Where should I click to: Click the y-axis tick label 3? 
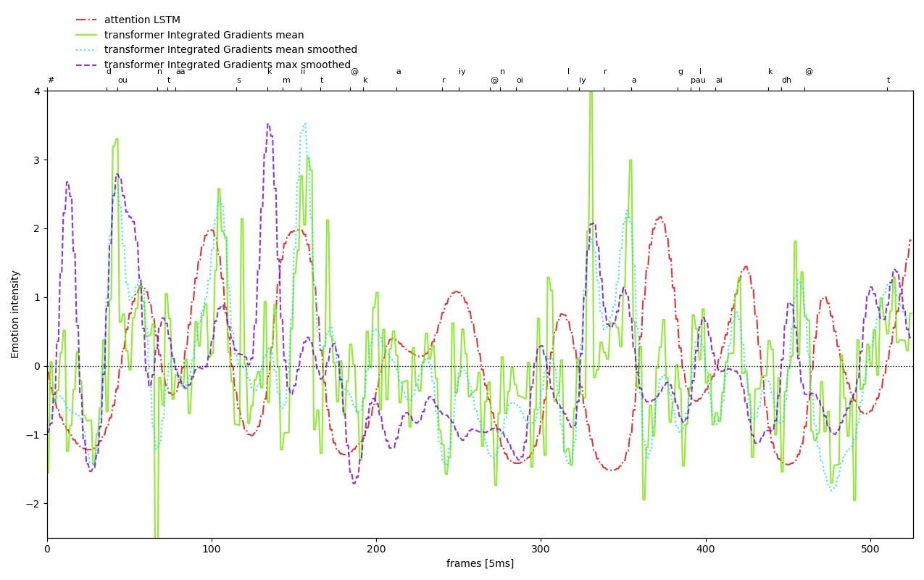point(36,159)
